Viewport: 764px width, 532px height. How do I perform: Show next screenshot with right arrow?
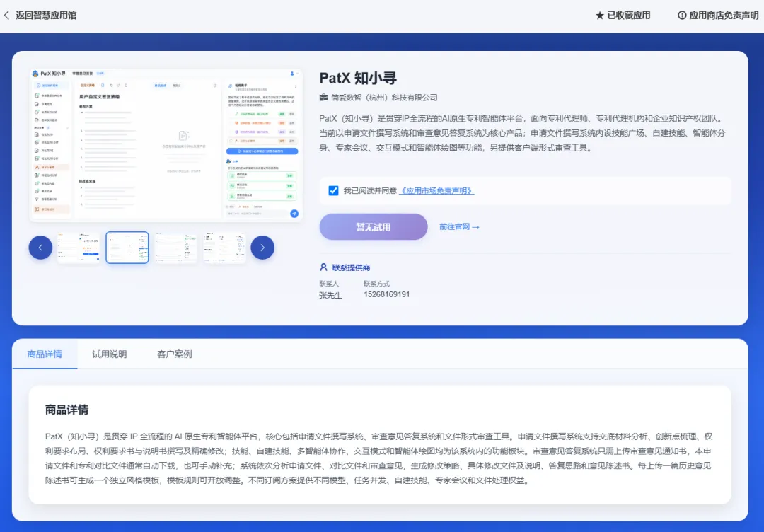262,248
